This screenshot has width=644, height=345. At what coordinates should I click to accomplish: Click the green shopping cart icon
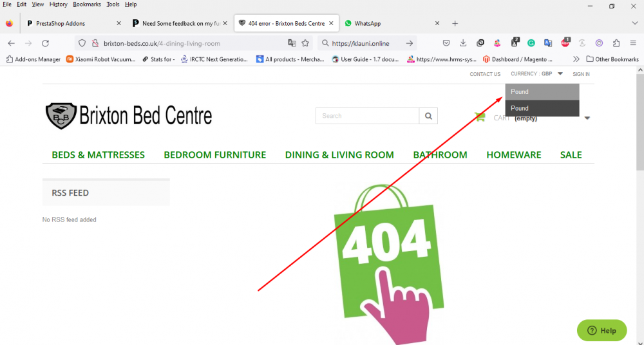pyautogui.click(x=480, y=117)
